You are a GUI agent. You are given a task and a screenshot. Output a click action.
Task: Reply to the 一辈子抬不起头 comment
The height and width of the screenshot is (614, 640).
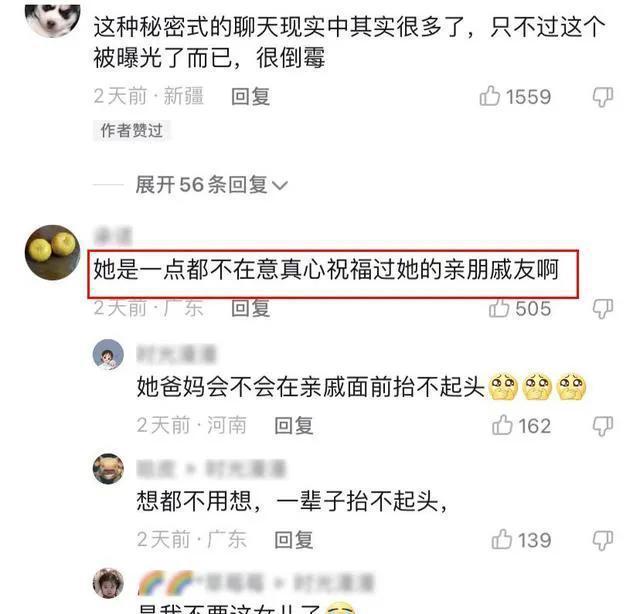(293, 540)
